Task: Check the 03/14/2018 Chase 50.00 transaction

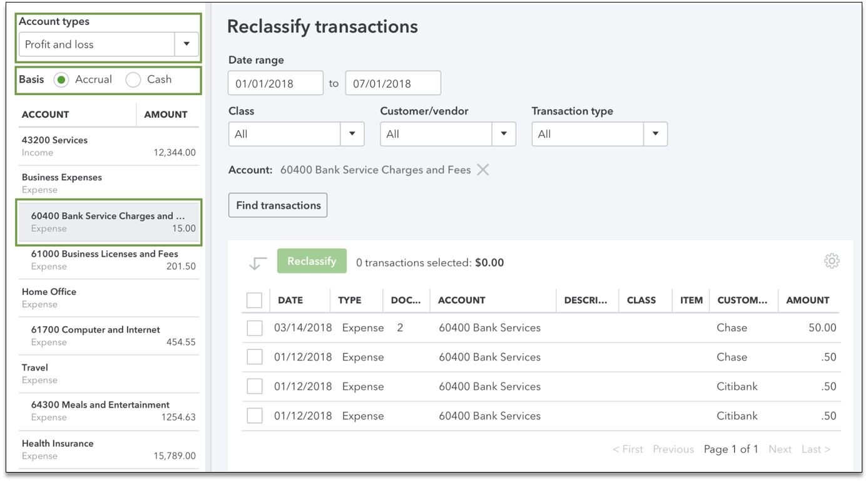Action: coord(254,328)
